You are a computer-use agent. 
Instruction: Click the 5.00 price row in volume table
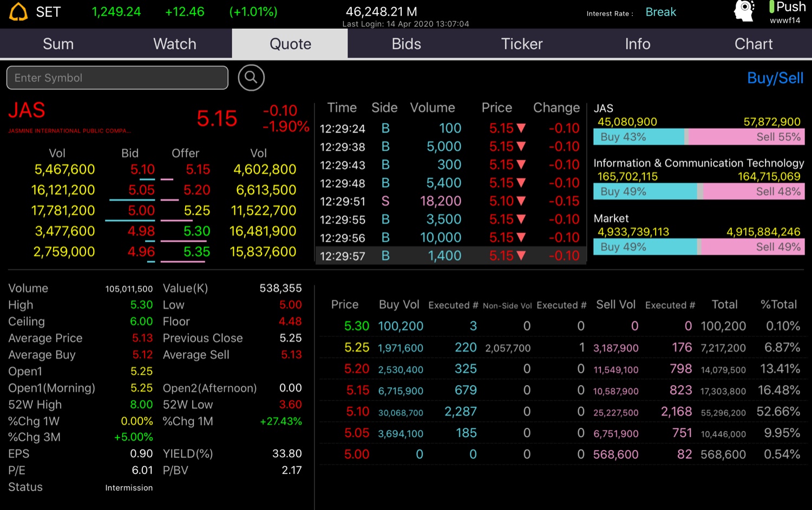(x=563, y=454)
